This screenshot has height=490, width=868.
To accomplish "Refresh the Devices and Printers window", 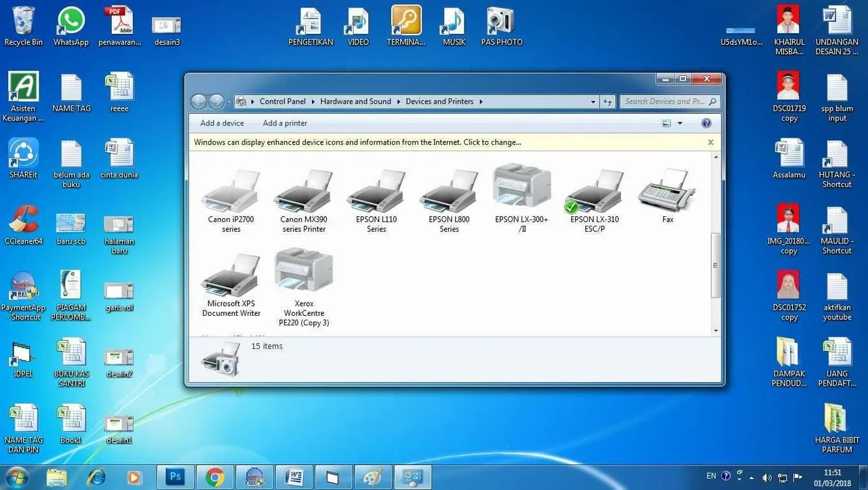I will click(x=608, y=102).
